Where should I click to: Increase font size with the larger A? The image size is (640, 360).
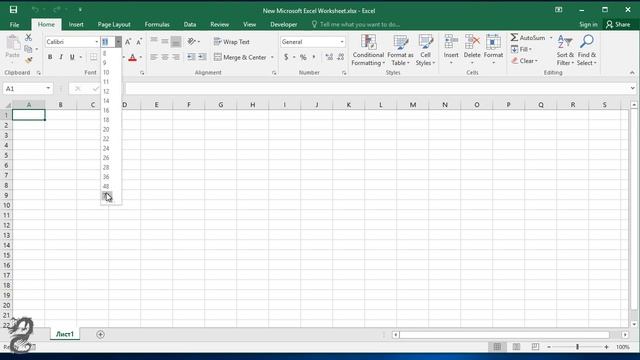128,42
